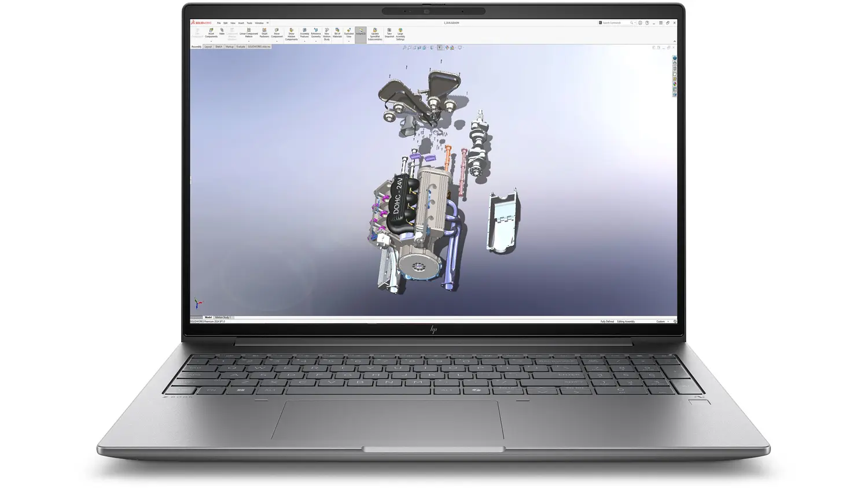
Task: Open SOLIDWORKS Resources in task pane
Action: (675, 62)
